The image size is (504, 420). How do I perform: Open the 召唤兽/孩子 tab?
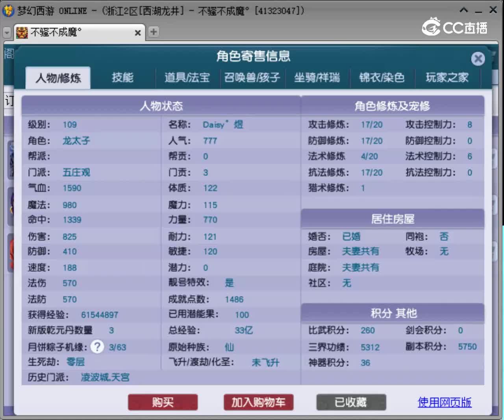point(252,78)
